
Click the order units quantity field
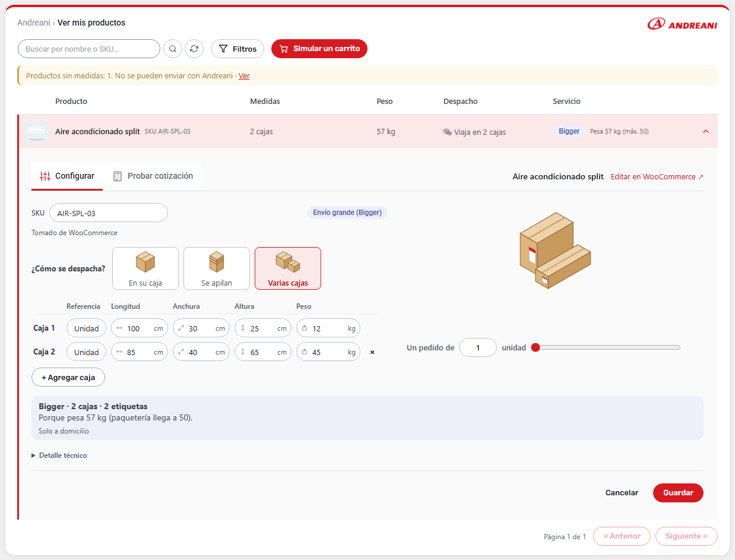(x=478, y=347)
